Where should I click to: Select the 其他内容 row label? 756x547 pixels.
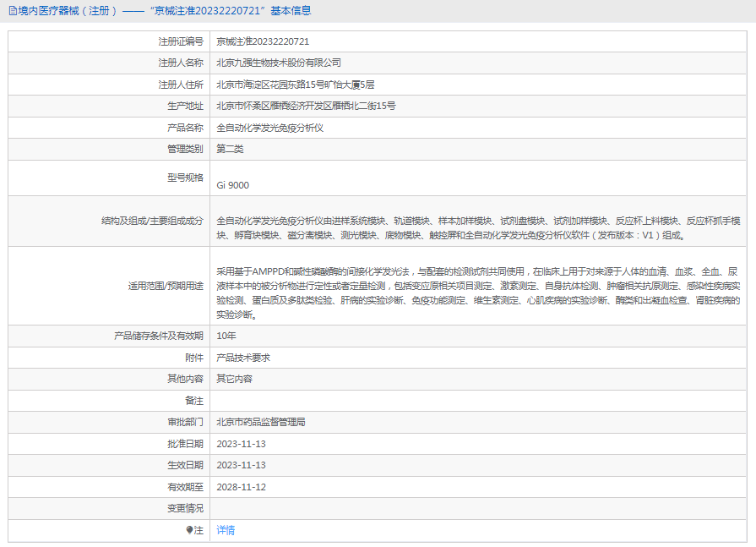click(x=185, y=379)
